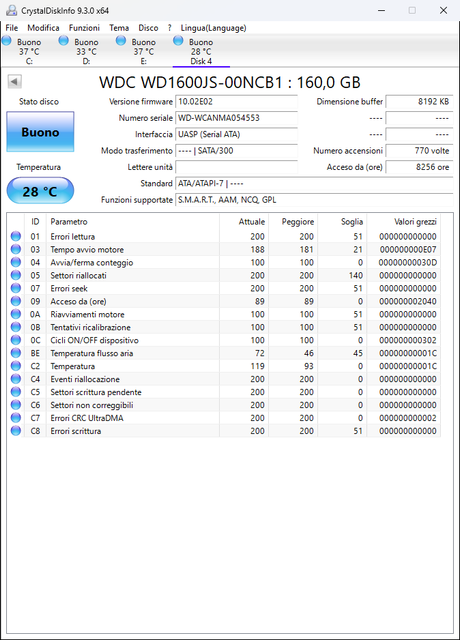Select drive D: tab at 33 °C
460x640 pixels.
[86, 51]
